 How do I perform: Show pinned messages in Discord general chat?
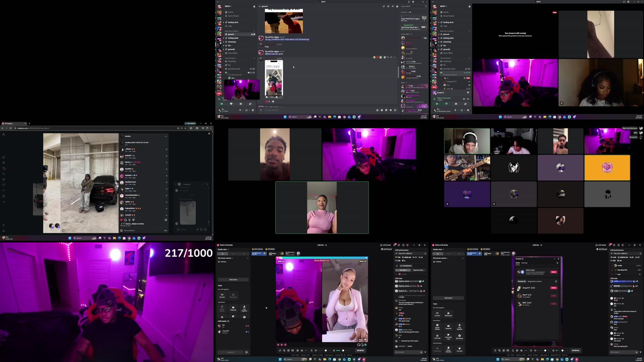392,6
